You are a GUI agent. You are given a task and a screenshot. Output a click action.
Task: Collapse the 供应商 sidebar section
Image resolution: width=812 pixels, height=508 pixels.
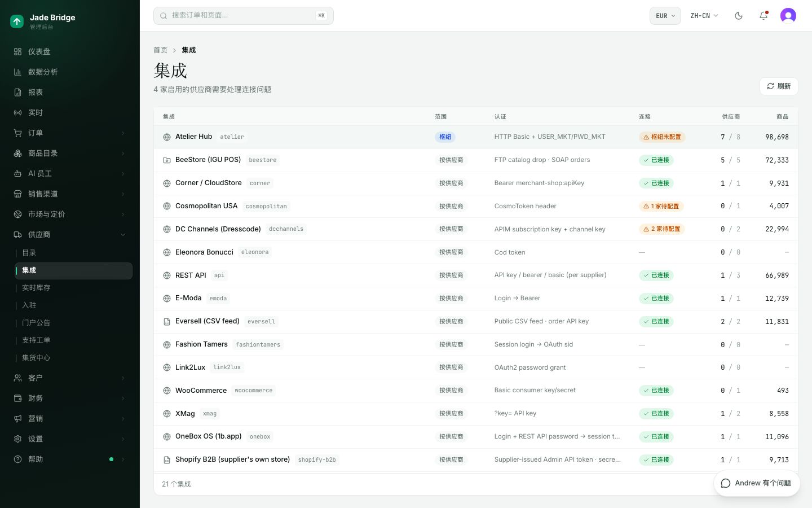pyautogui.click(x=70, y=234)
